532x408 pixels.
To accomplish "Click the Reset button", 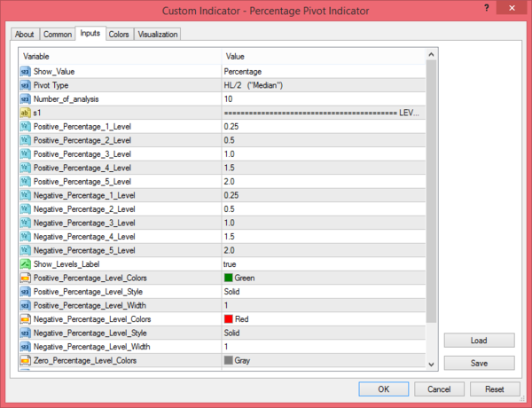I will tap(495, 389).
